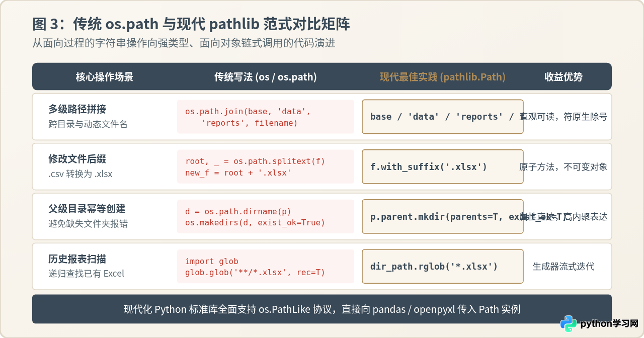Image resolution: width=644 pixels, height=338 pixels.
Task: Select the 递归查找已有 Excel subtitle
Action: point(86,274)
